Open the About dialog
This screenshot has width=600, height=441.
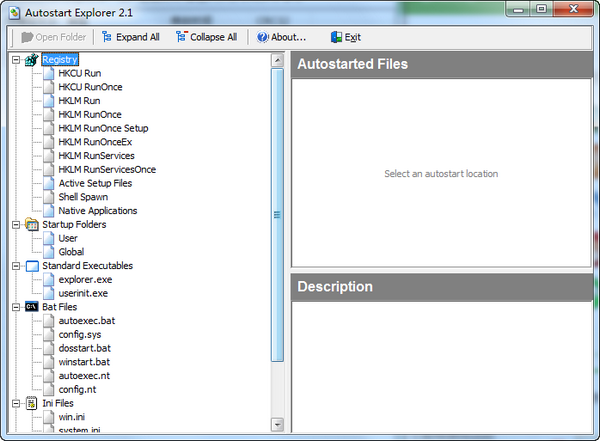[281, 37]
